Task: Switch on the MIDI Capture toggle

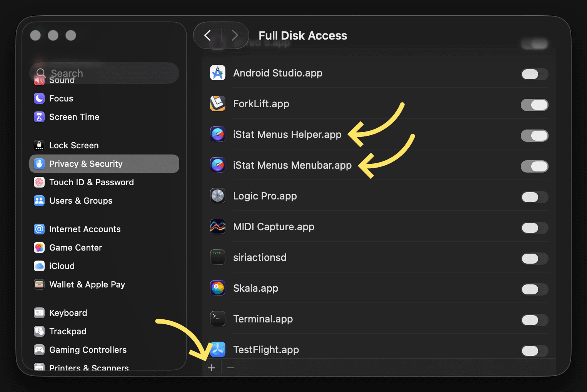Action: (x=535, y=228)
